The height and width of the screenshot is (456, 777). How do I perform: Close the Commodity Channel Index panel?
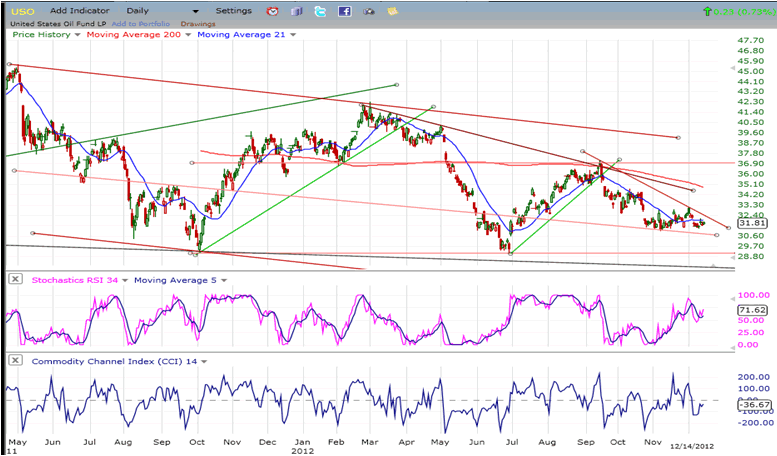click(14, 359)
